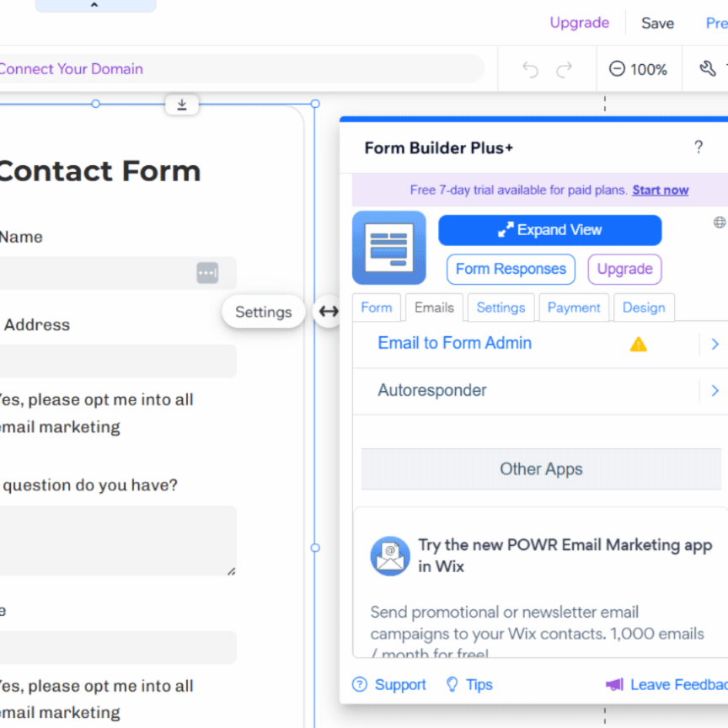Image resolution: width=728 pixels, height=728 pixels.
Task: Click the Name input field
Action: click(118, 273)
